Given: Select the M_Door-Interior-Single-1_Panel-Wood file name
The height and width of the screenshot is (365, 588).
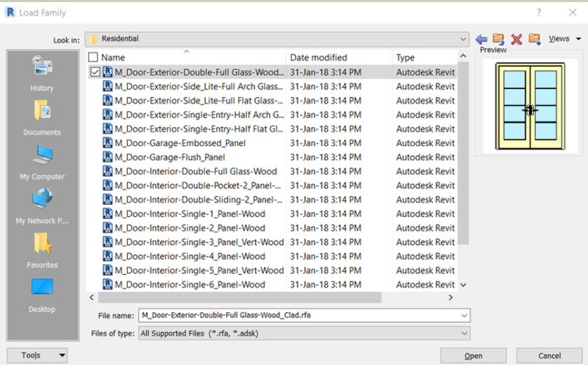Looking at the screenshot, I should coord(190,214).
